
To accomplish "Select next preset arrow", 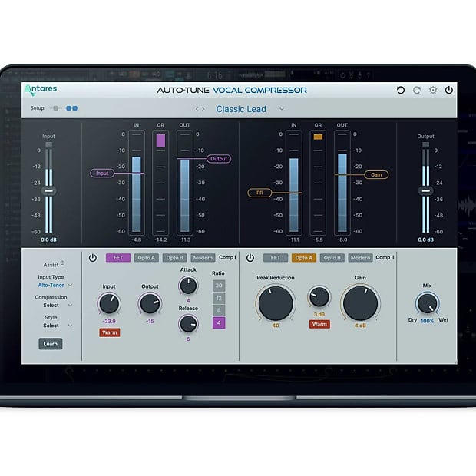I will click(x=203, y=109).
